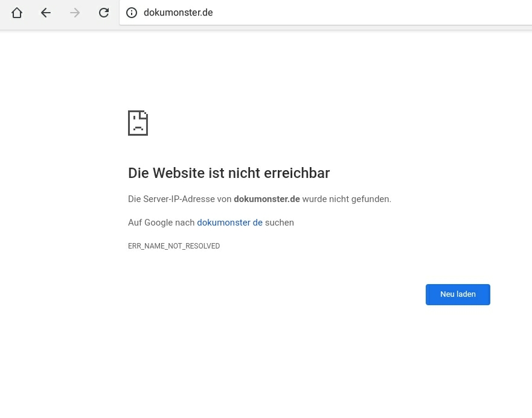Click the greyed-out forward arrow
The width and height of the screenshot is (532, 418).
click(x=75, y=13)
